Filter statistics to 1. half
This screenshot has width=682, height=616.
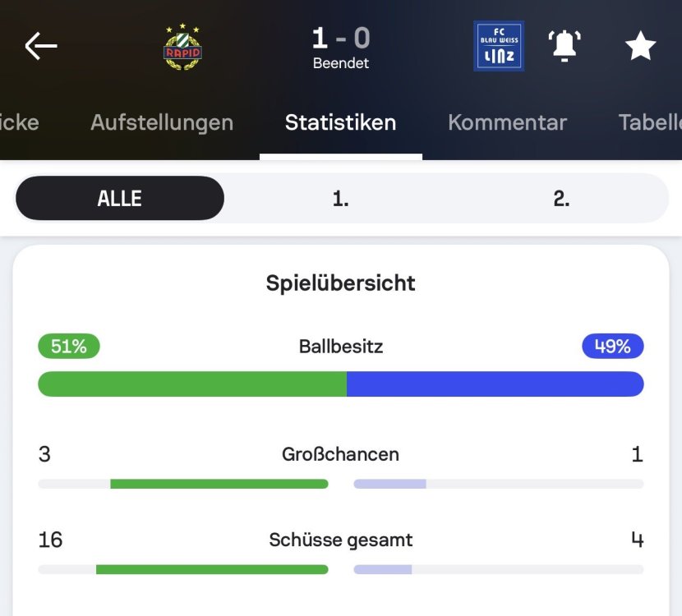pyautogui.click(x=340, y=198)
